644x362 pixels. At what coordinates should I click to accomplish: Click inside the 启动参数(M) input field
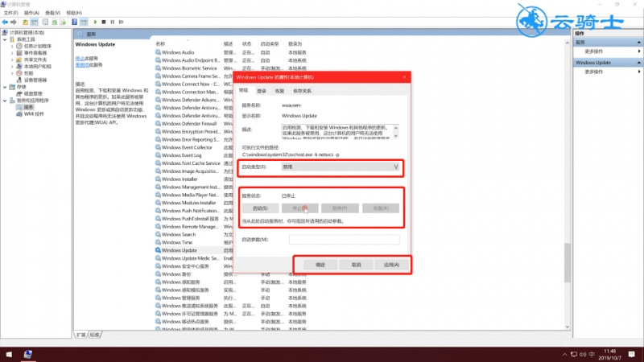[x=345, y=239]
